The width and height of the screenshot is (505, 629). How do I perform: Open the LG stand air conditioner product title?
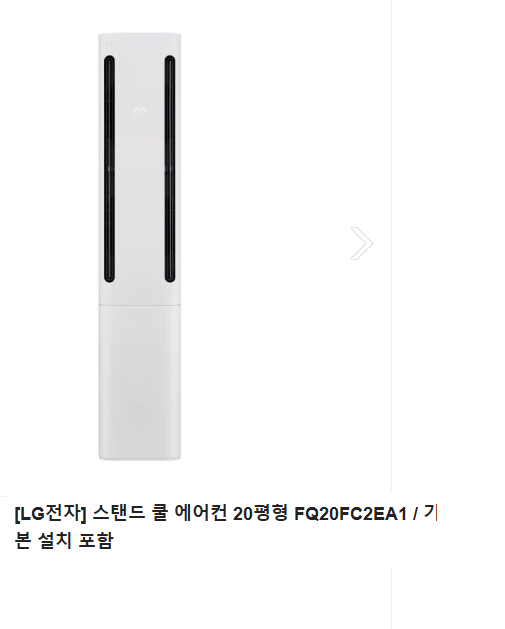[225, 527]
